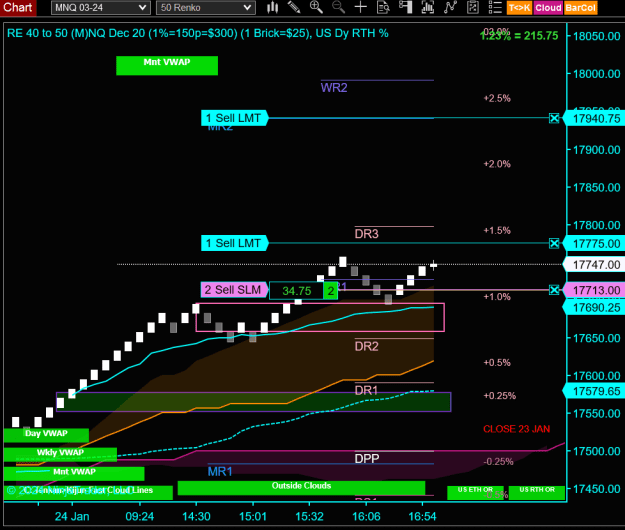Click the MR1 pivot label
Image resolution: width=625 pixels, height=530 pixels.
point(220,472)
